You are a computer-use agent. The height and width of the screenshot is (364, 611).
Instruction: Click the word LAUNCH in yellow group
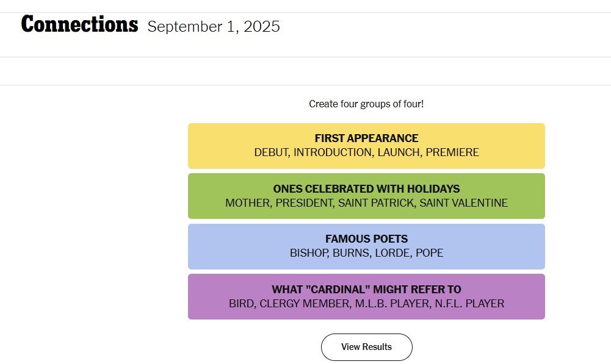(x=398, y=152)
